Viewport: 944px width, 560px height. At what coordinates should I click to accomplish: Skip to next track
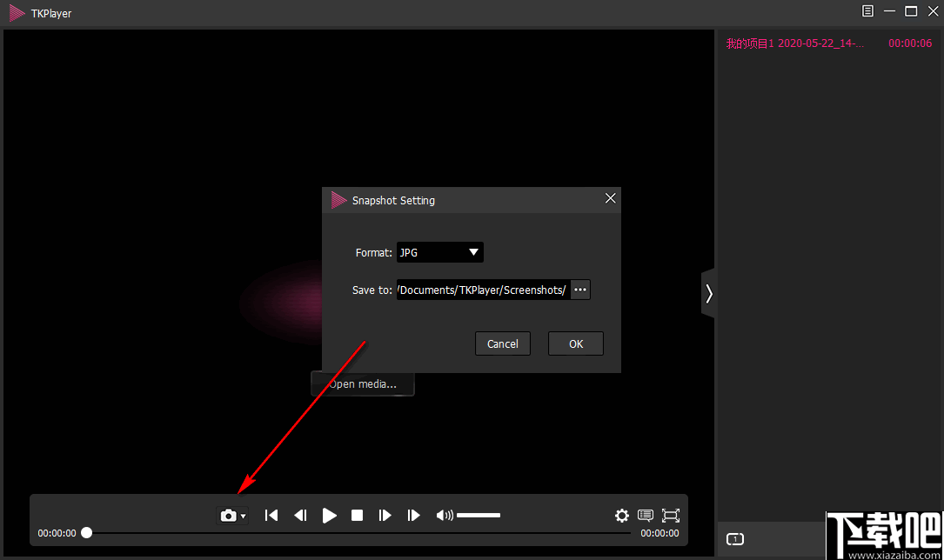pos(413,516)
